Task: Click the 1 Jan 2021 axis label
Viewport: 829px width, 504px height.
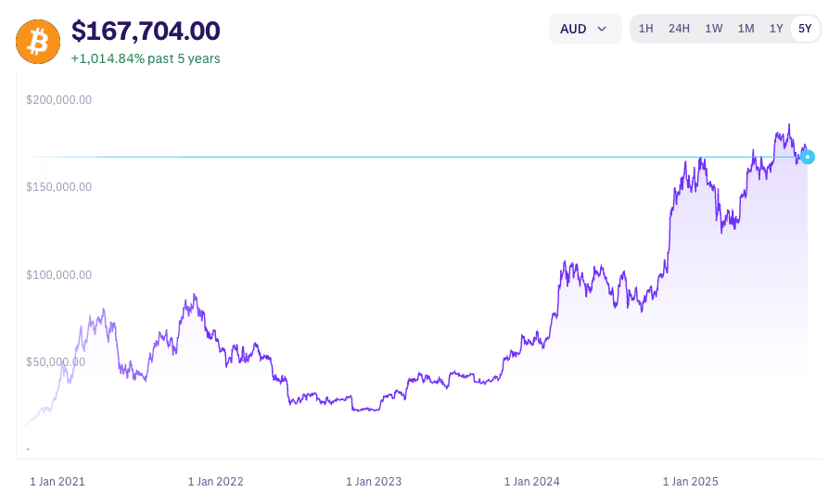Action: pyautogui.click(x=57, y=482)
